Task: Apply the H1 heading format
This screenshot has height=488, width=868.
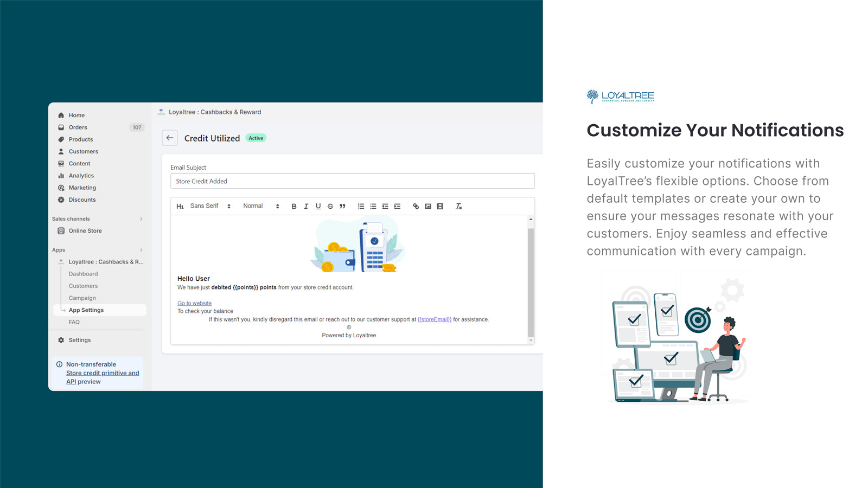Action: pos(180,206)
